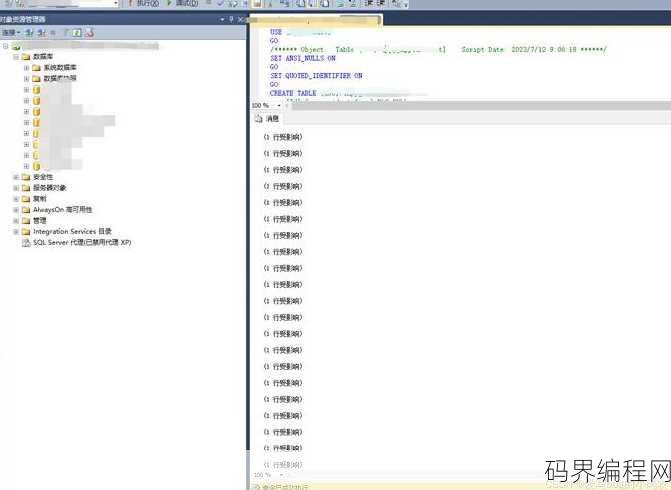Screen dimensions: 671x490
Task: Select the server connection icon
Action: coord(16,46)
